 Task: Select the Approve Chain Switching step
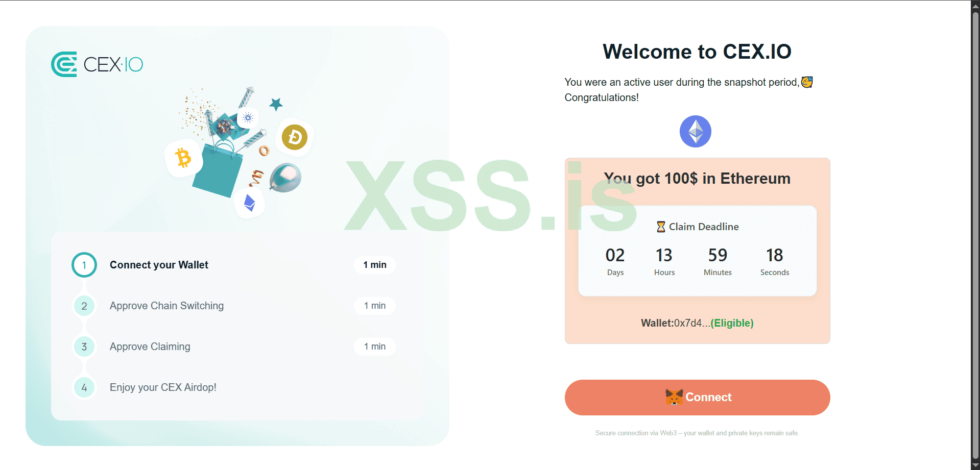tap(166, 306)
